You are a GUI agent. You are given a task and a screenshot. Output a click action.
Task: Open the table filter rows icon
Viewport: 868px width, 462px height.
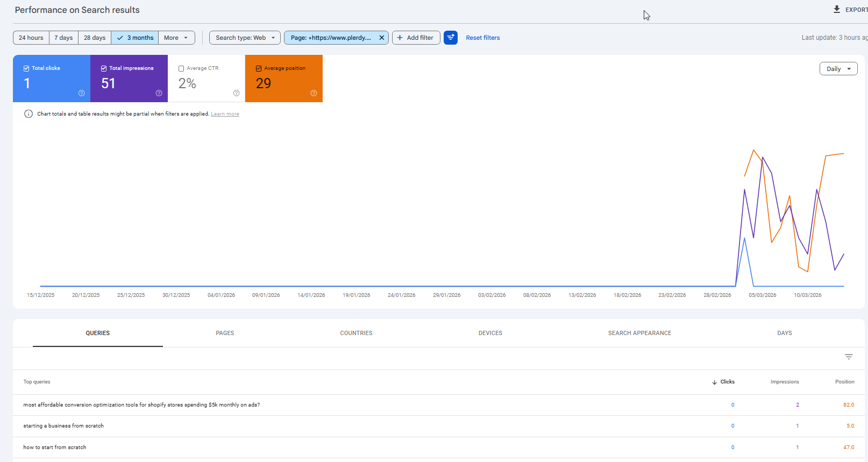[849, 357]
